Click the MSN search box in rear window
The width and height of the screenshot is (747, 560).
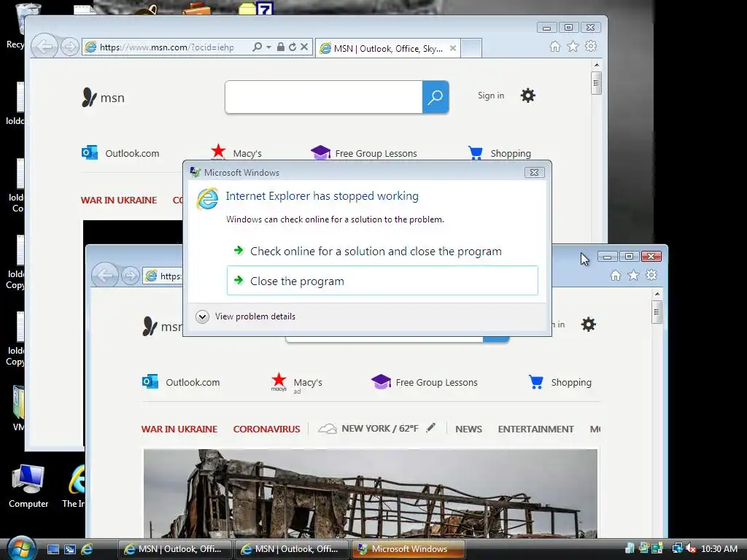323,97
